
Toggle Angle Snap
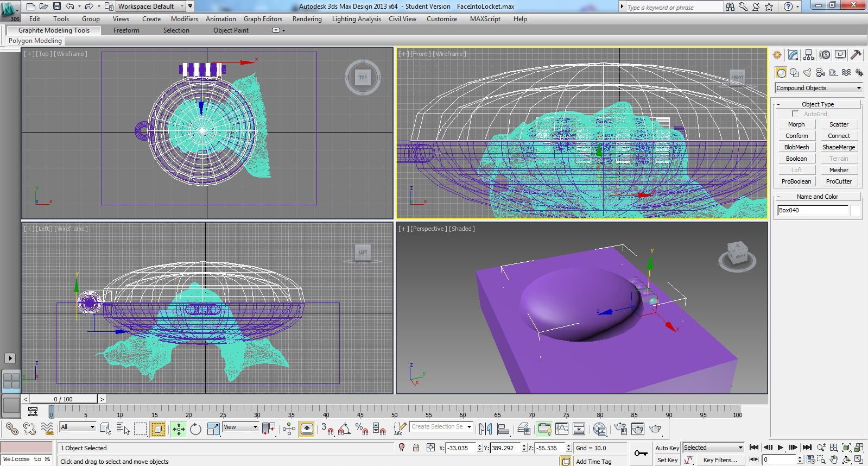pyautogui.click(x=344, y=429)
